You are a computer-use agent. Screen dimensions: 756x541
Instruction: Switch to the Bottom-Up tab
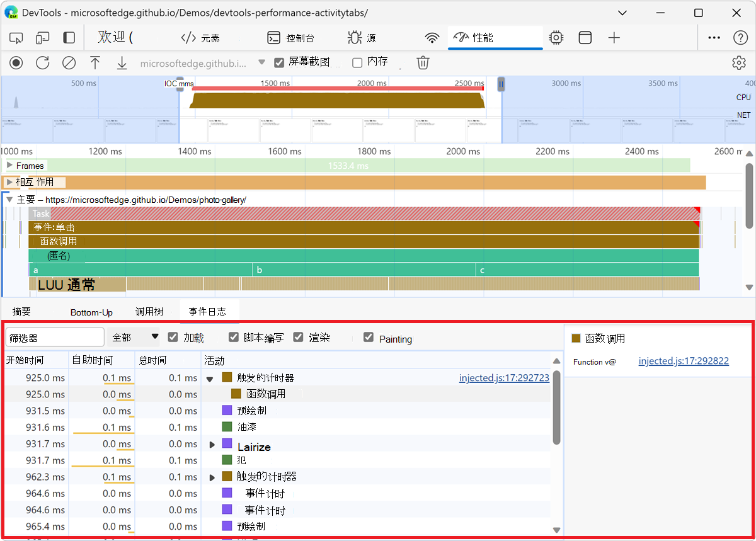pos(91,312)
